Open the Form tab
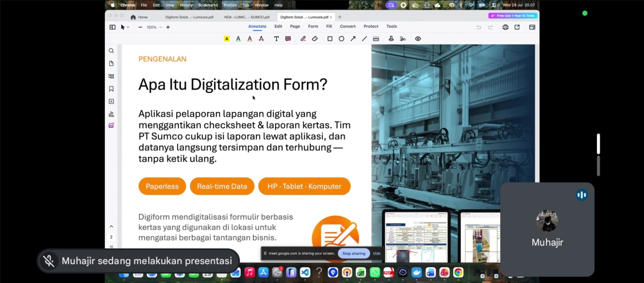This screenshot has width=644, height=283. [313, 26]
